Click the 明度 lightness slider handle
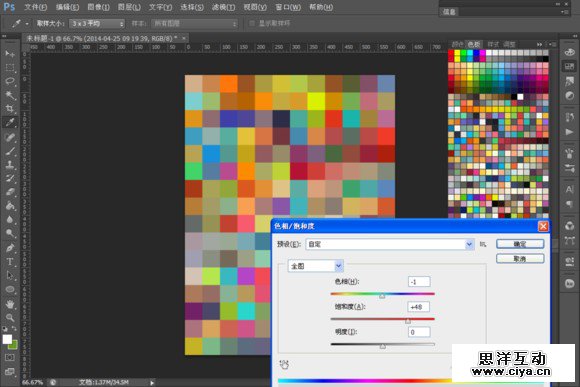The image size is (580, 387). click(383, 346)
